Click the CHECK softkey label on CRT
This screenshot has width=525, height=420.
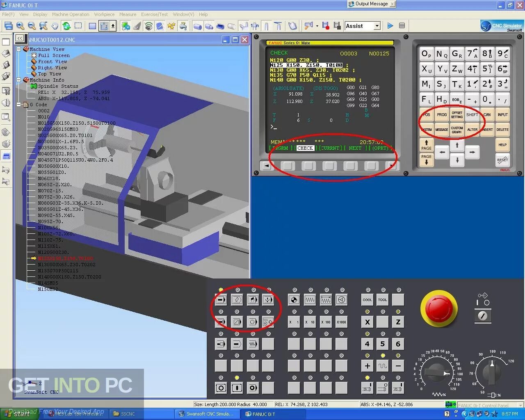[305, 148]
